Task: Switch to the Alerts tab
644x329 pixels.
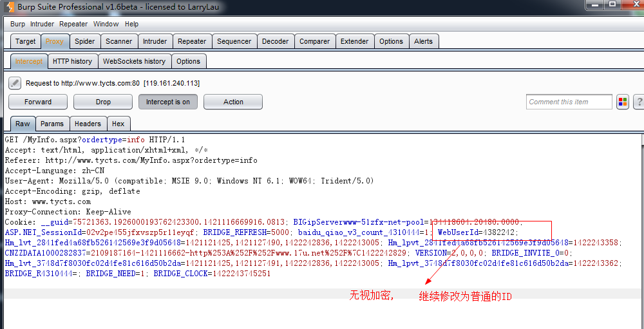Action: point(424,41)
